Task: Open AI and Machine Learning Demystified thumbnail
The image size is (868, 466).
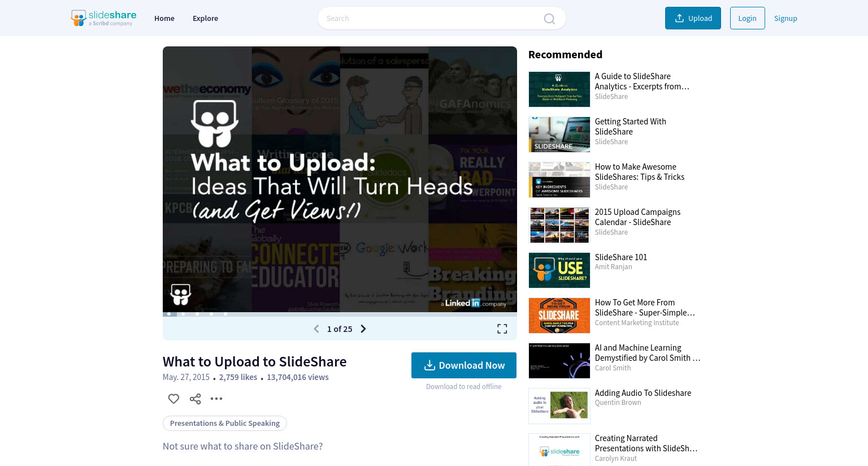Action: coord(559,361)
